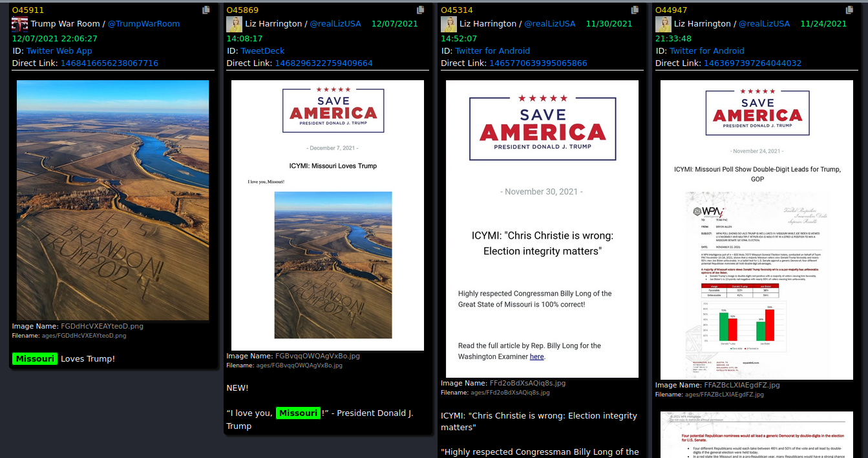Copy post O45314 with the clipboard icon
Image resolution: width=868 pixels, height=458 pixels.
(635, 10)
